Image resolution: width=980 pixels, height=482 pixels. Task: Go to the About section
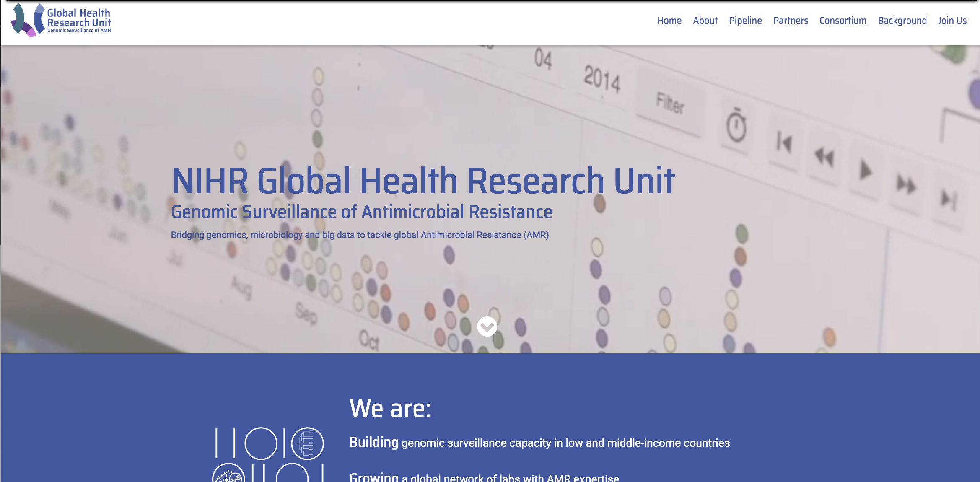pos(705,21)
